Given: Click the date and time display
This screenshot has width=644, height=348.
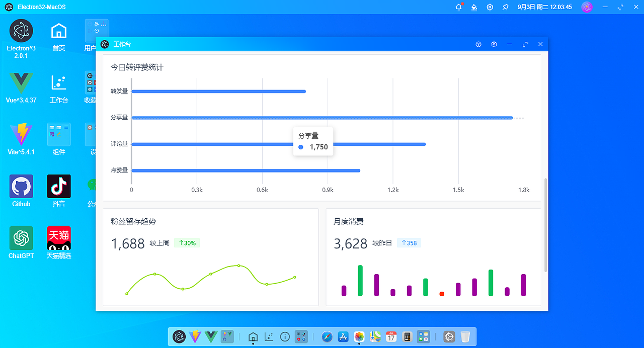Looking at the screenshot, I should (544, 7).
